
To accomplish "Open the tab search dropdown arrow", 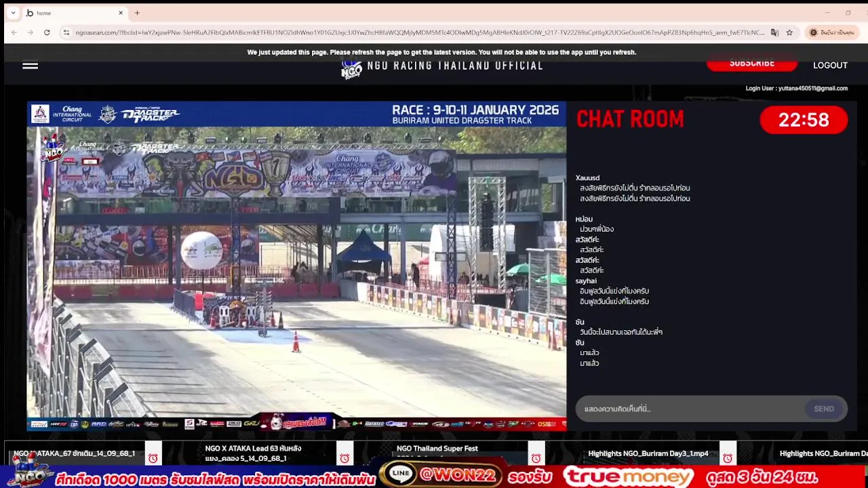I will (13, 13).
